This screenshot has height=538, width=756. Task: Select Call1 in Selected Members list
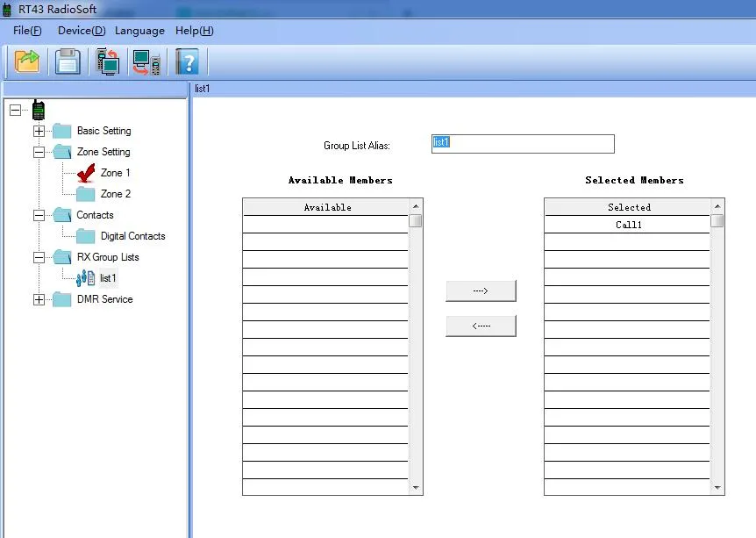point(629,225)
